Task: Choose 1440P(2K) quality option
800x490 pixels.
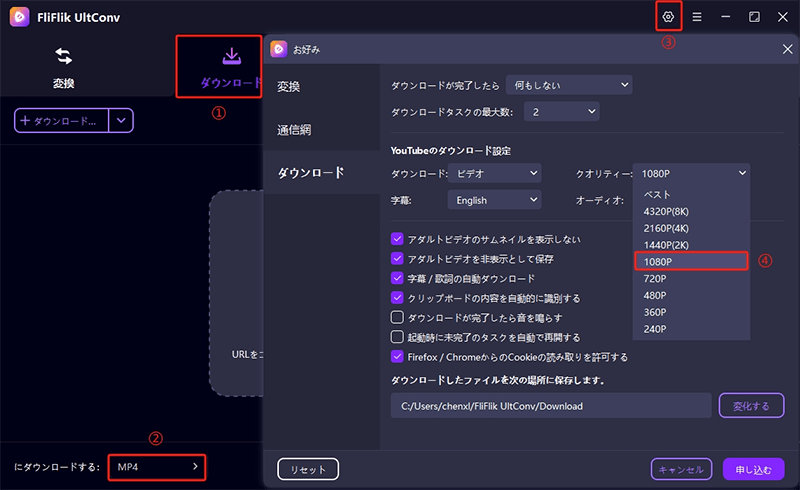Action: point(691,245)
